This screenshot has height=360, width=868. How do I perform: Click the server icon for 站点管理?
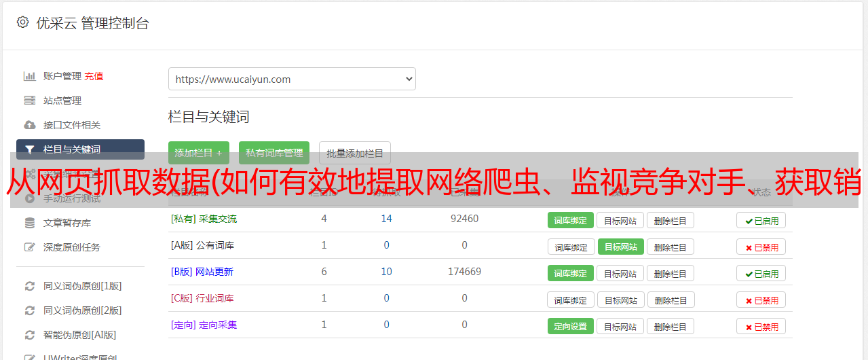click(x=30, y=101)
